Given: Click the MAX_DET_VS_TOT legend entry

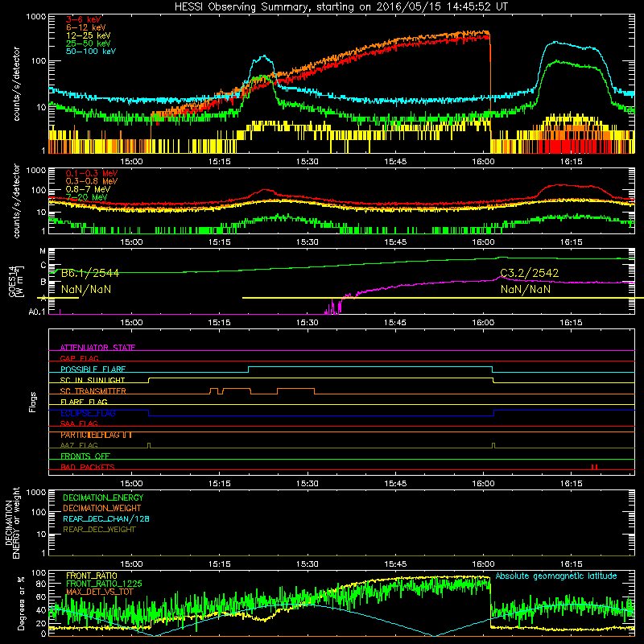Looking at the screenshot, I should (100, 592).
